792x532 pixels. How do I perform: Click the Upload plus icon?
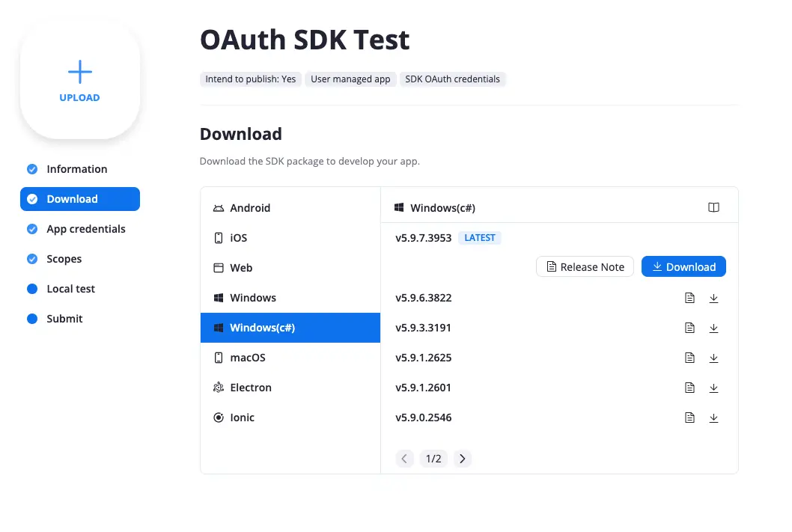point(79,72)
